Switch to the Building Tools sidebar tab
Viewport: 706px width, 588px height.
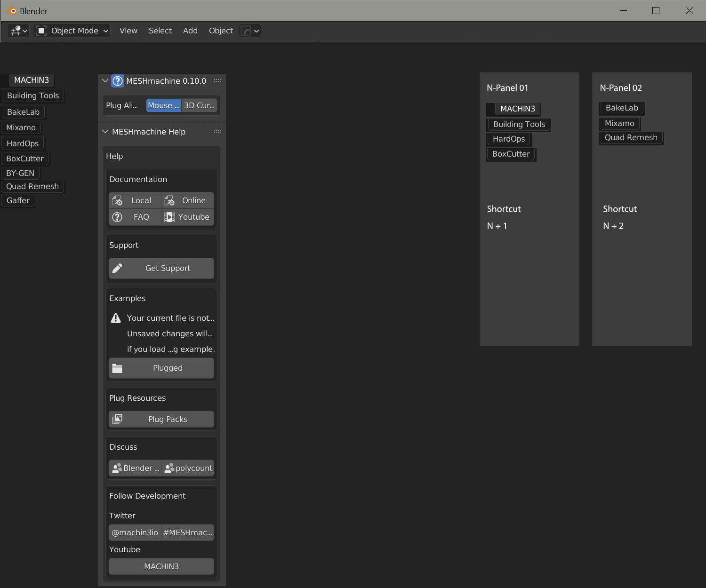[x=33, y=95]
